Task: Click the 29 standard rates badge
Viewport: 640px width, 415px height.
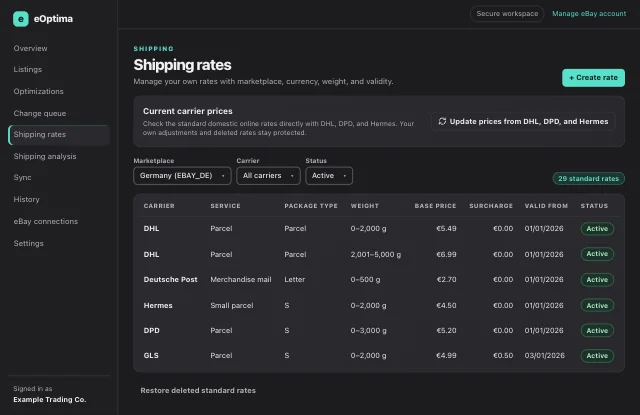Action: (588, 178)
